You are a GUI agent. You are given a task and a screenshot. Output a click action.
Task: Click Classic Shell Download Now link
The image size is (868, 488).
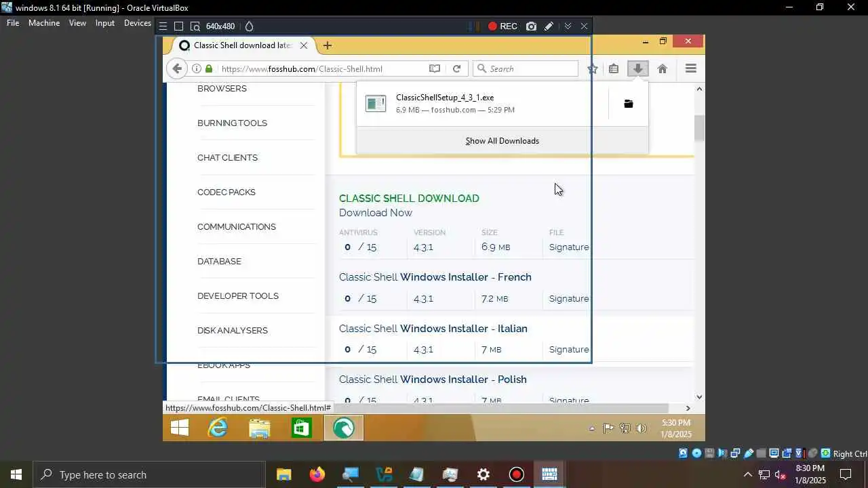[376, 213]
